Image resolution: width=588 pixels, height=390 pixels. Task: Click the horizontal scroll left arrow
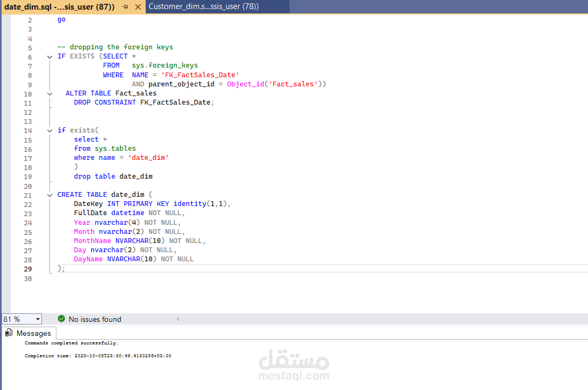pos(178,319)
